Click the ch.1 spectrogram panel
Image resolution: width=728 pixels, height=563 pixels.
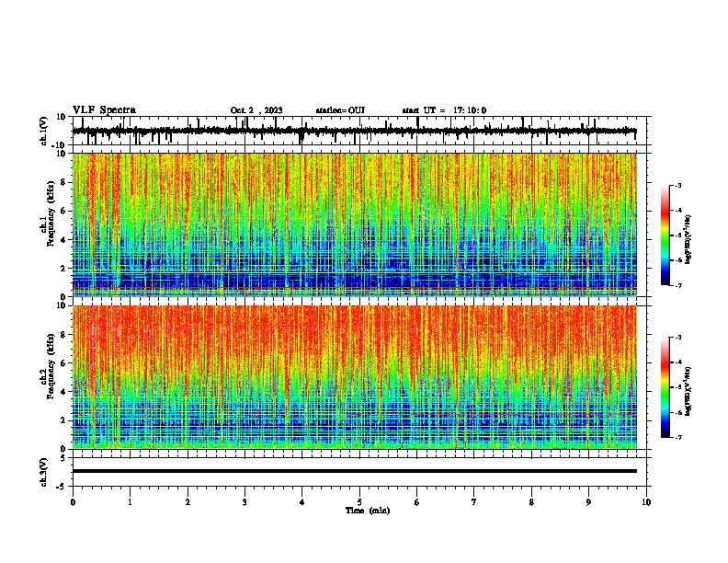[355, 224]
